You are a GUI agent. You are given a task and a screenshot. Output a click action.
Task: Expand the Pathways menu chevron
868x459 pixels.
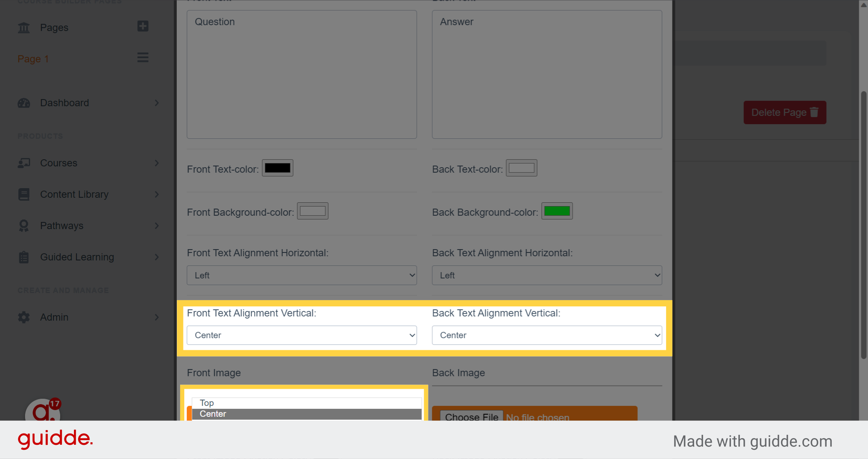point(157,226)
